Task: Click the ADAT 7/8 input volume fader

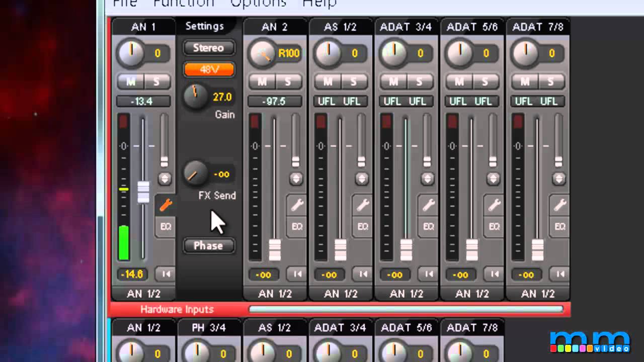Action: pos(538,249)
